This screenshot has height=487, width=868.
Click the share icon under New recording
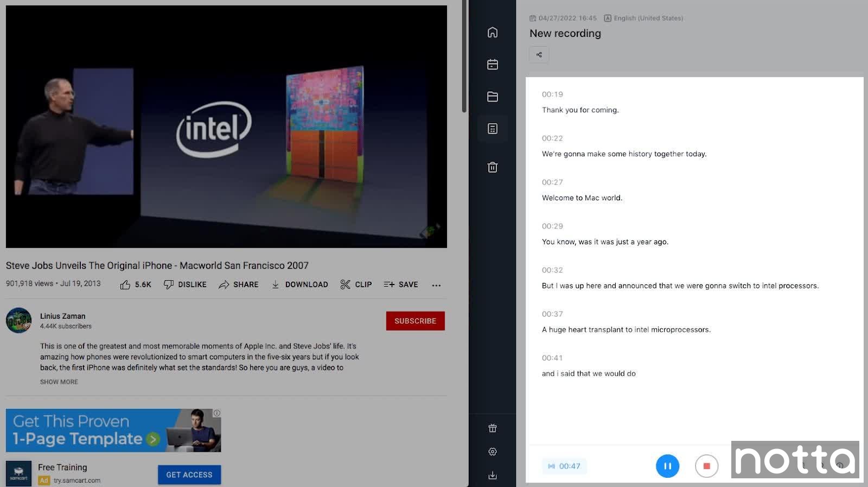[x=539, y=55]
